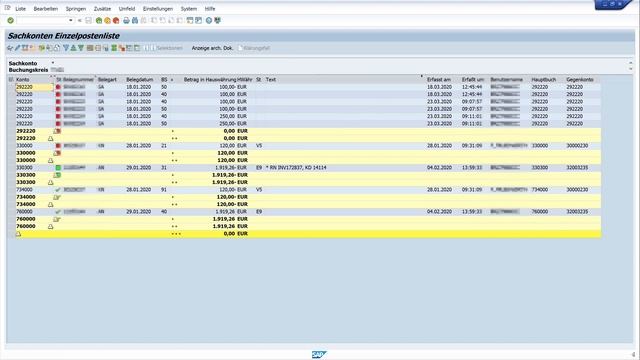
Task: Click the select-all icon left of Konto header
Action: tap(11, 80)
